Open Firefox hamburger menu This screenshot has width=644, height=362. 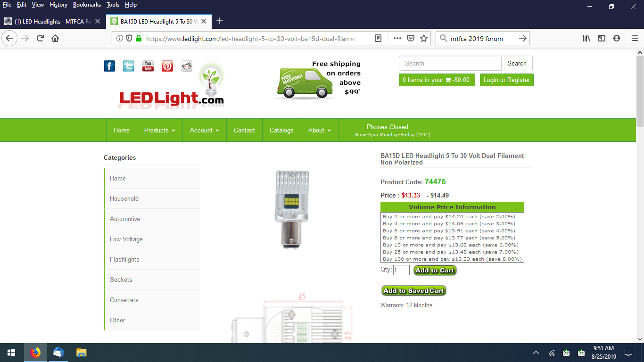635,39
